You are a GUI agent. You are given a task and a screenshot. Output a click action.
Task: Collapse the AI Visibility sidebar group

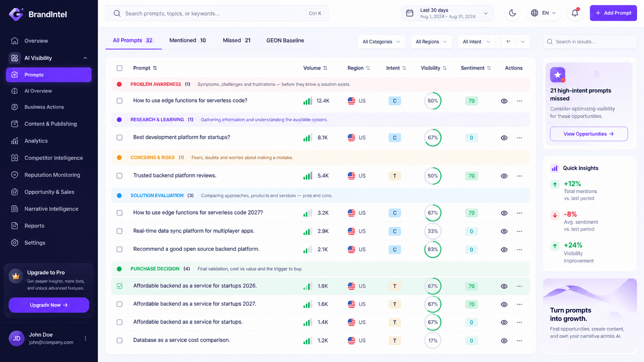[x=85, y=58]
